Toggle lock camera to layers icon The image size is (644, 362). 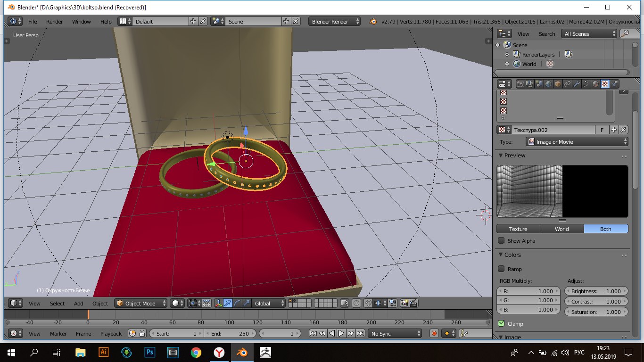[x=345, y=303]
